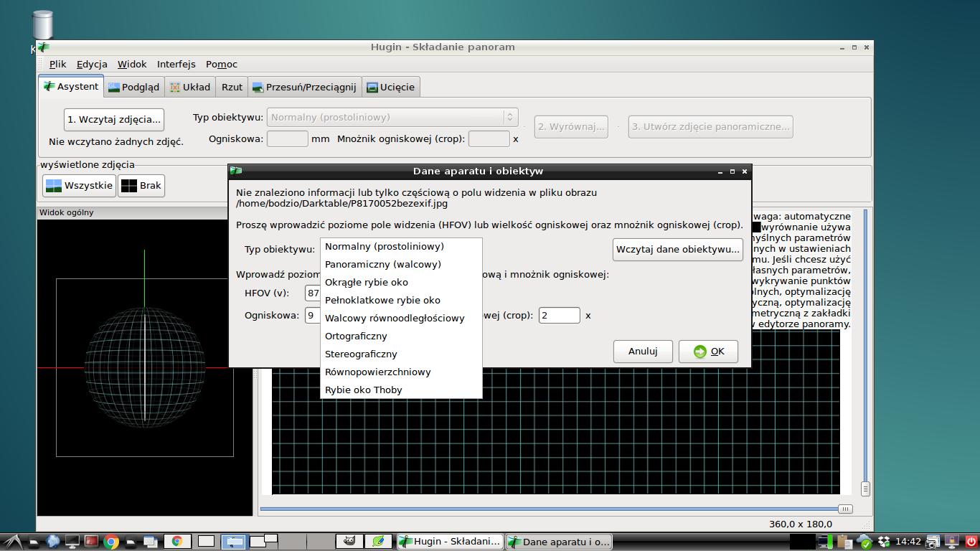The width and height of the screenshot is (980, 551).
Task: Open the Edycja menu
Action: [x=92, y=64]
